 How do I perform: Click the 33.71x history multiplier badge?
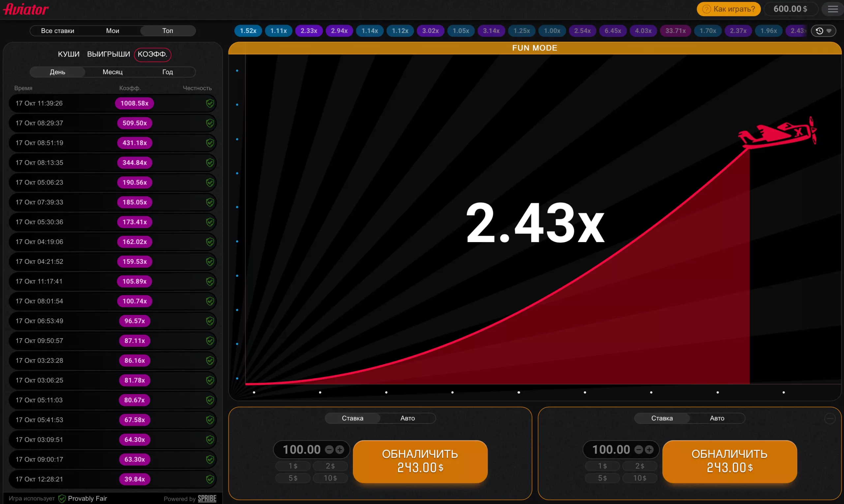(675, 31)
